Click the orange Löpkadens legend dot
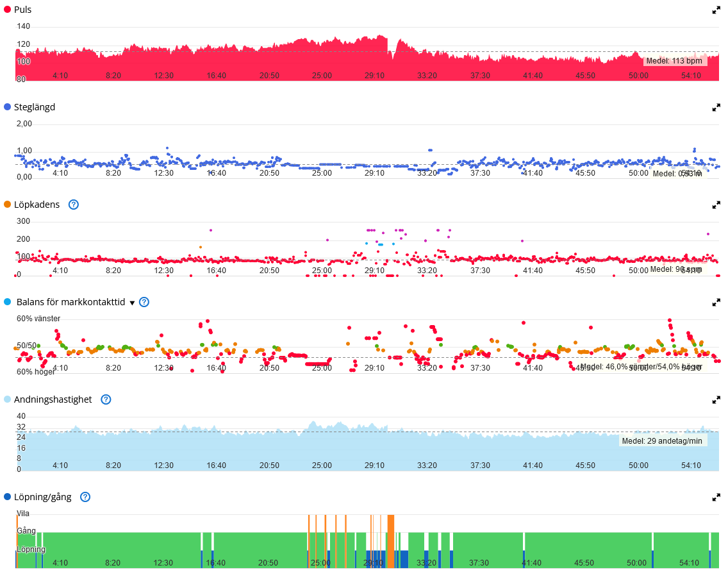Image resolution: width=728 pixels, height=579 pixels. pyautogui.click(x=8, y=205)
